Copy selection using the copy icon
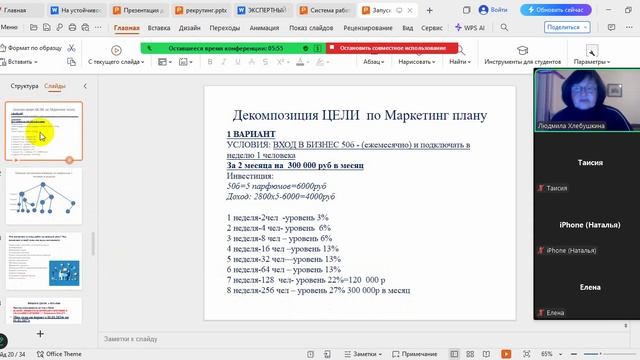The height and width of the screenshot is (360, 640). 71,62
